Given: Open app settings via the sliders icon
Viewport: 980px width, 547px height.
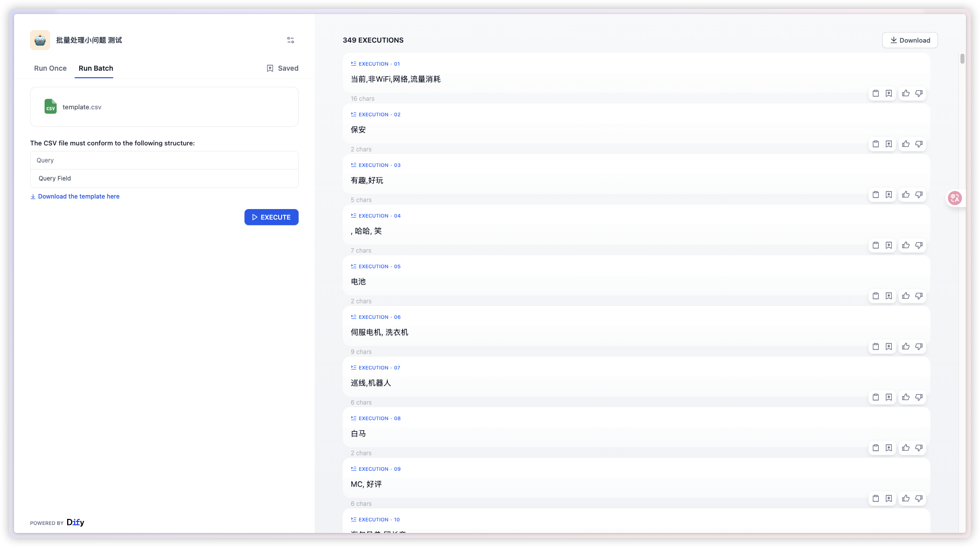Looking at the screenshot, I should click(290, 40).
